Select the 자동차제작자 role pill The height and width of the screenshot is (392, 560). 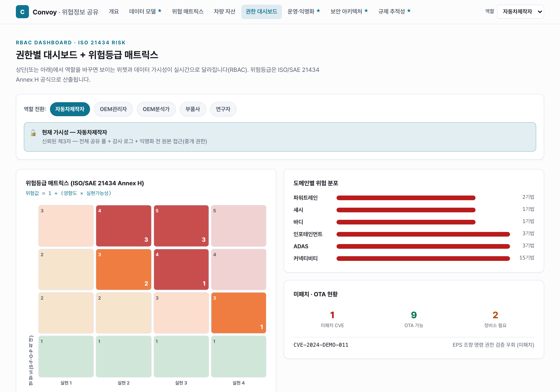[70, 109]
